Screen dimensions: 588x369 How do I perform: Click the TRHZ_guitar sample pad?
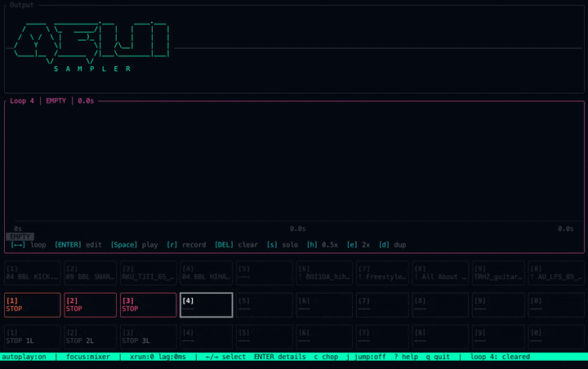pyautogui.click(x=499, y=273)
